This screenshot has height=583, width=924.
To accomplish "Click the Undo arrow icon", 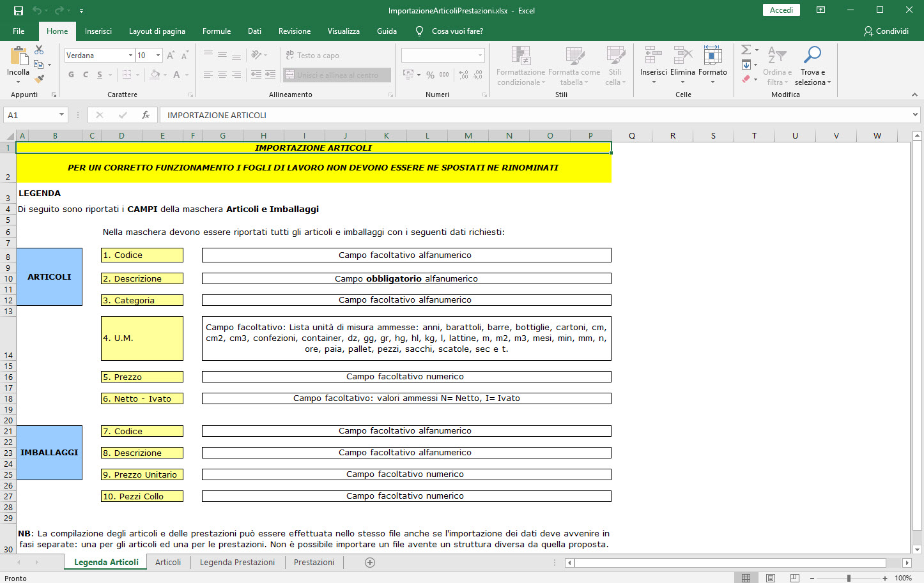I will coord(37,10).
